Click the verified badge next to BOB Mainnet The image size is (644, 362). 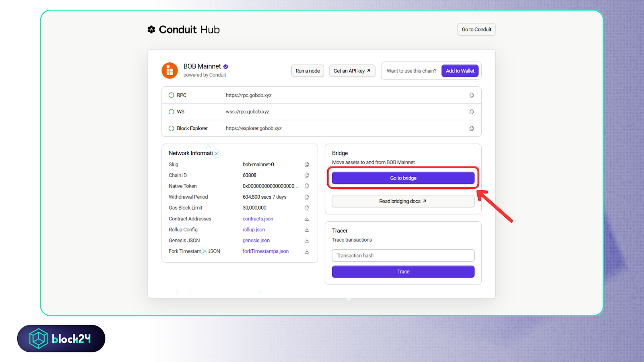click(226, 67)
